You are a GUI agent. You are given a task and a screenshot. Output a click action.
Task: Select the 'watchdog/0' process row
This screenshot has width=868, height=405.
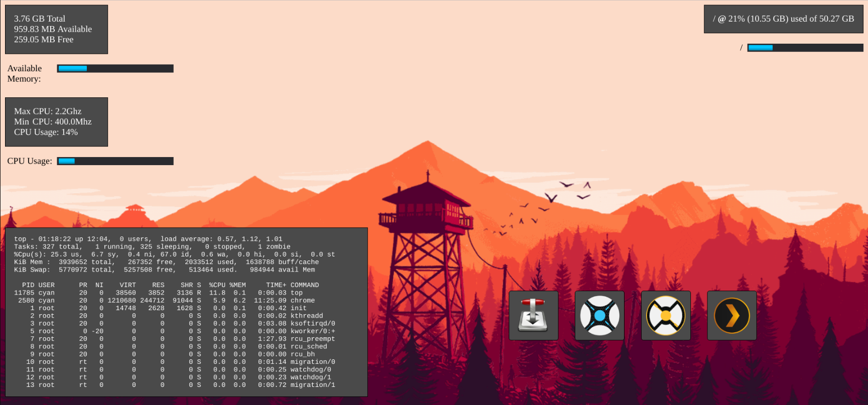coord(179,369)
